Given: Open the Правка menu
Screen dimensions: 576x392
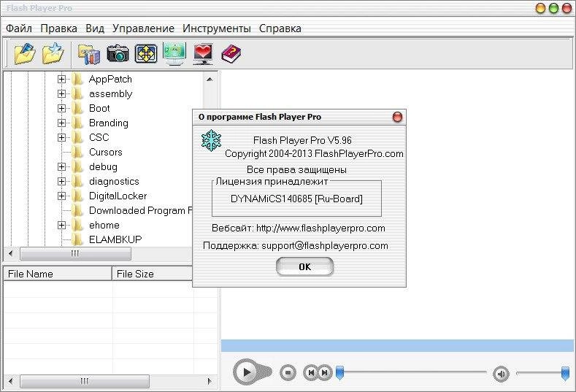Looking at the screenshot, I should click(x=59, y=28).
